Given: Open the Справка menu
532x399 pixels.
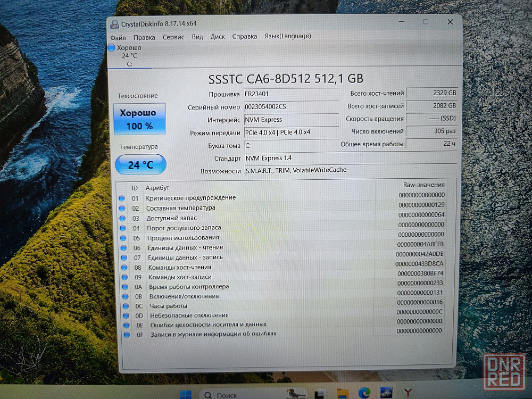Looking at the screenshot, I should (245, 36).
